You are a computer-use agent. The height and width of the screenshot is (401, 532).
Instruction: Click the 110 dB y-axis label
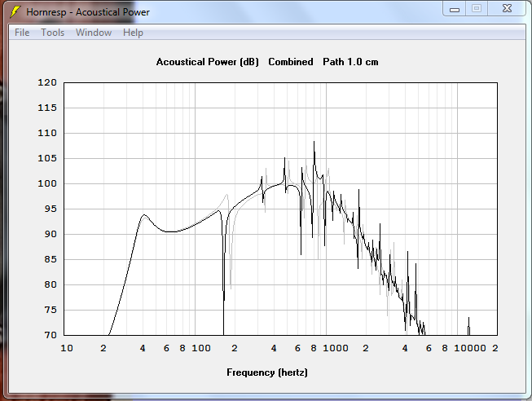(47, 133)
